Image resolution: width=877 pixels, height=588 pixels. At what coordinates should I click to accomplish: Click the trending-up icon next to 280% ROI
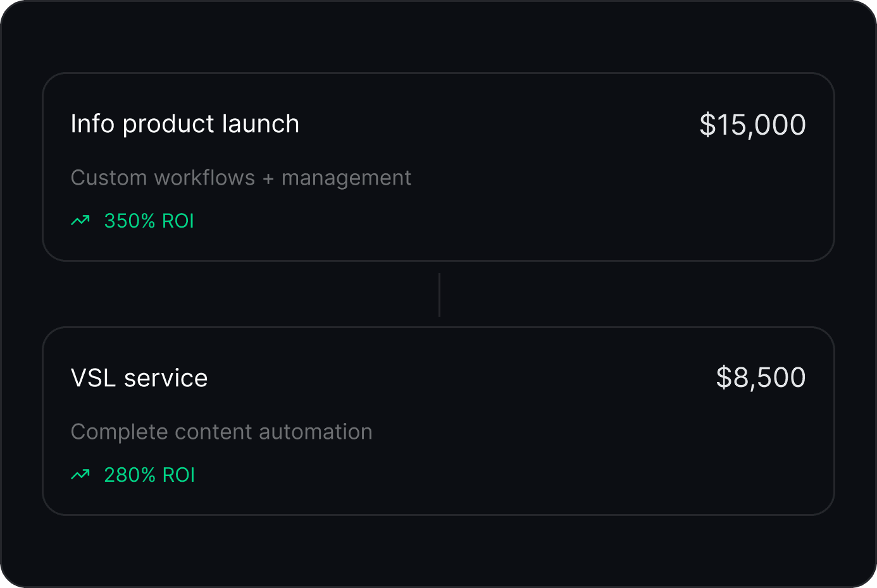click(x=80, y=475)
